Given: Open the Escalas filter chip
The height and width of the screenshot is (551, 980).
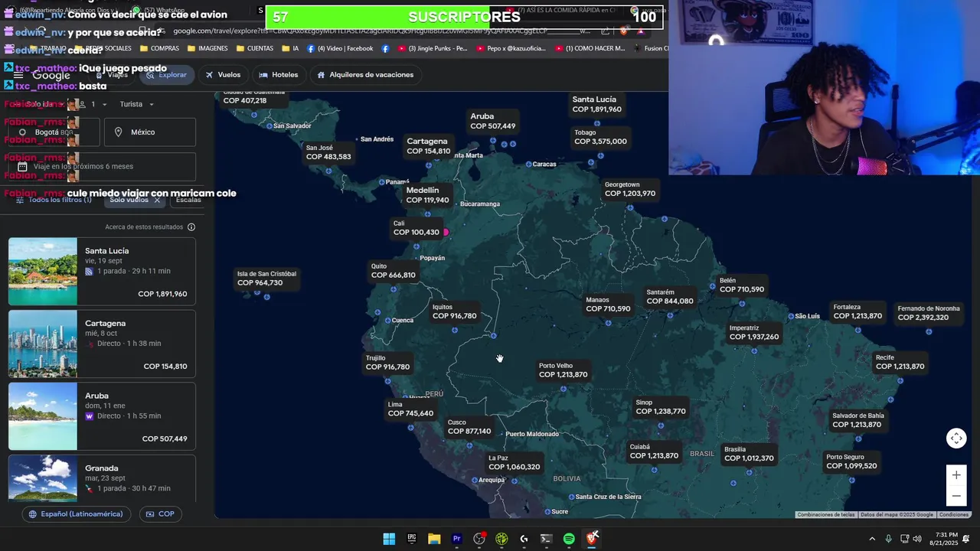Looking at the screenshot, I should pos(188,200).
